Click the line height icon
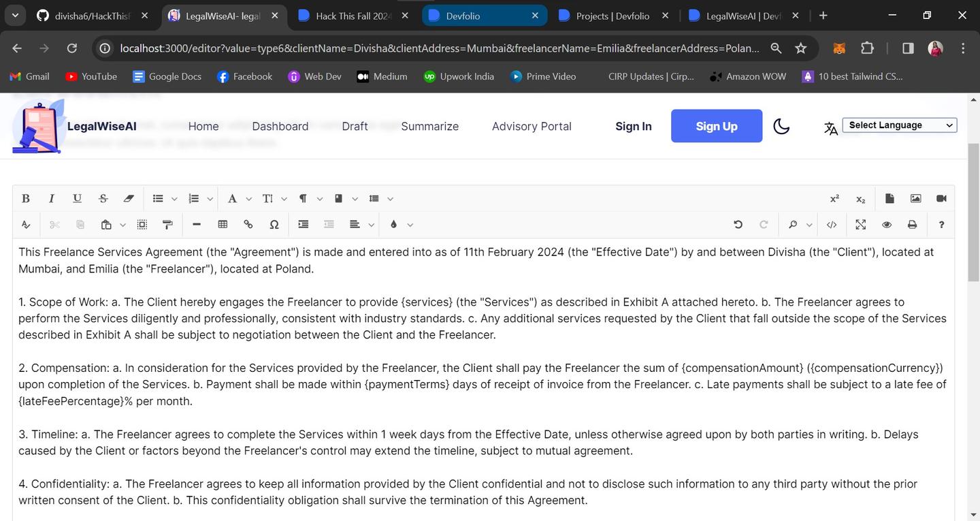 coord(374,198)
